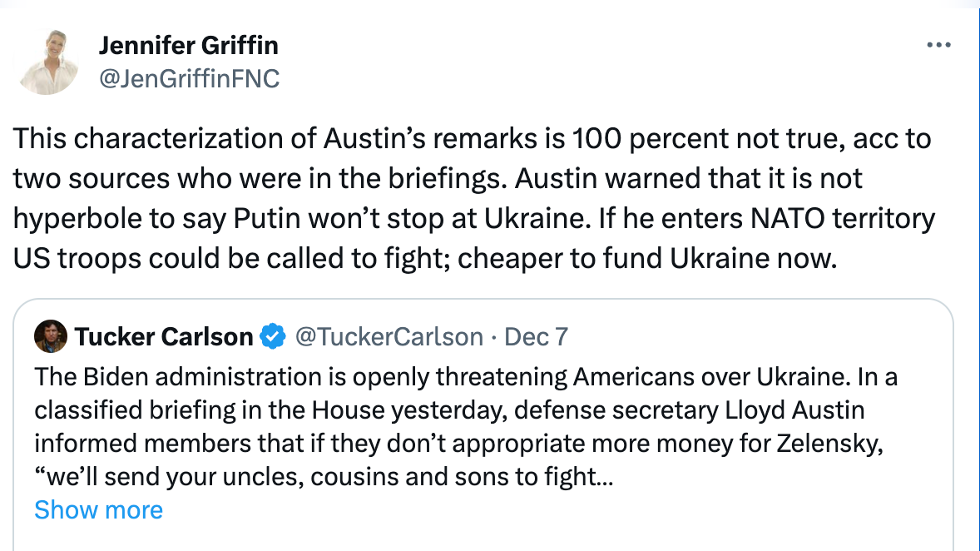Open Tucker Carlson's small avatar in quoted tweet
980x551 pixels.
(x=51, y=336)
